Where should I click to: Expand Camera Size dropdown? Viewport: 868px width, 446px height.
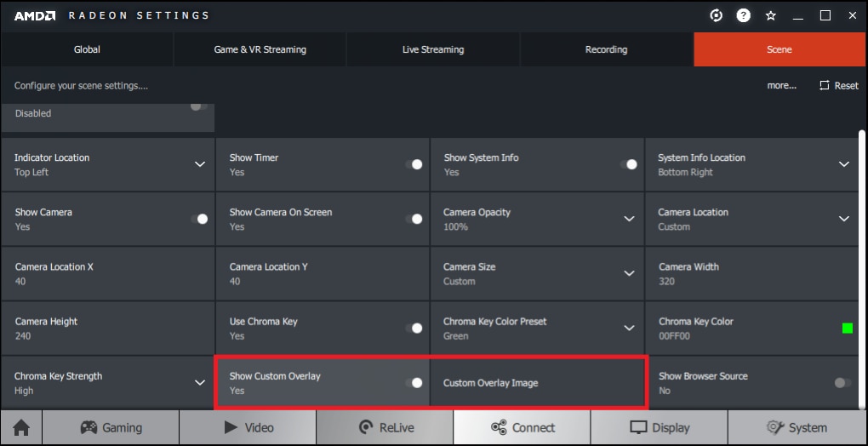[629, 273]
